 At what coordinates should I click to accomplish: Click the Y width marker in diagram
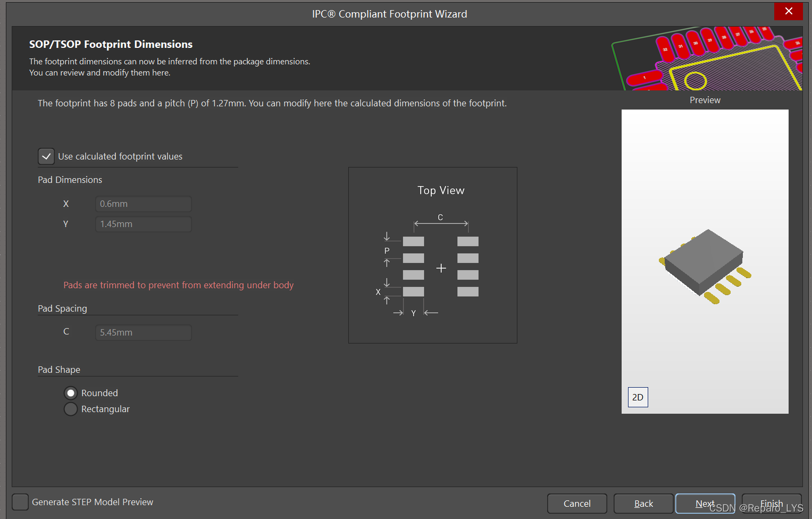tap(413, 313)
